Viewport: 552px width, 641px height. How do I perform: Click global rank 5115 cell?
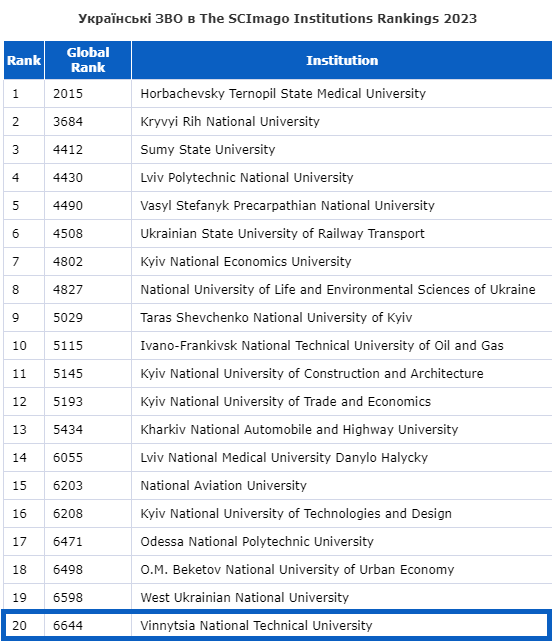point(88,346)
